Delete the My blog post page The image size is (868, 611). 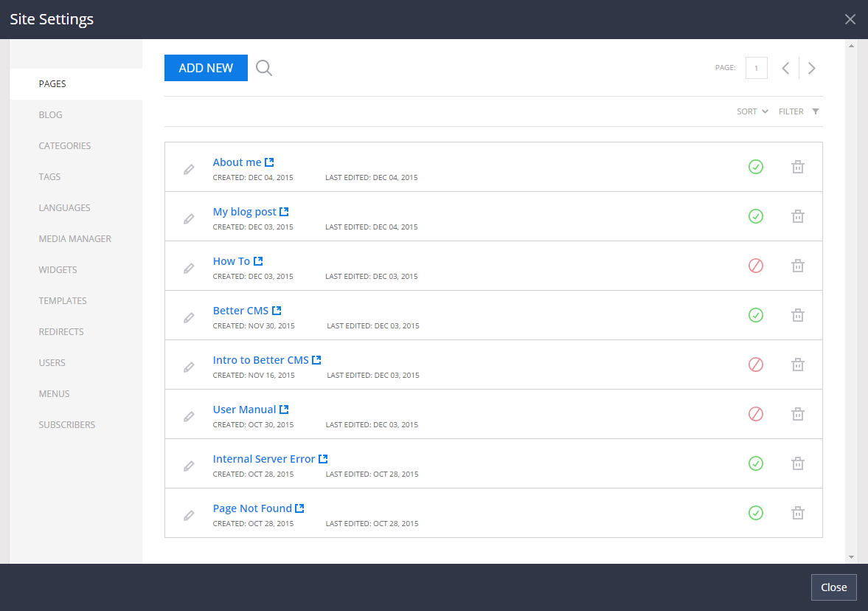point(797,216)
